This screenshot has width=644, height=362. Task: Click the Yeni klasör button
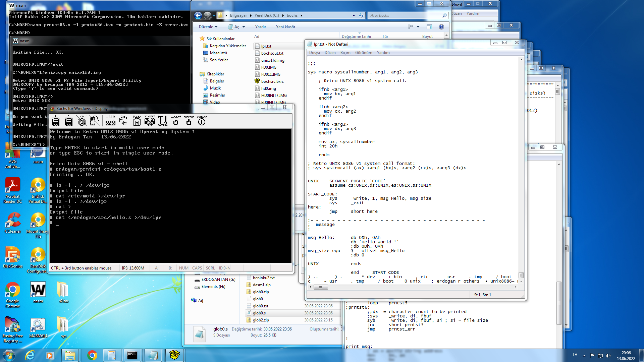click(x=285, y=27)
